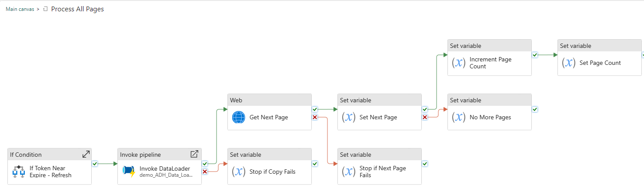Select the Set Page Count label
Image resolution: width=644 pixels, height=192 pixels.
point(600,63)
